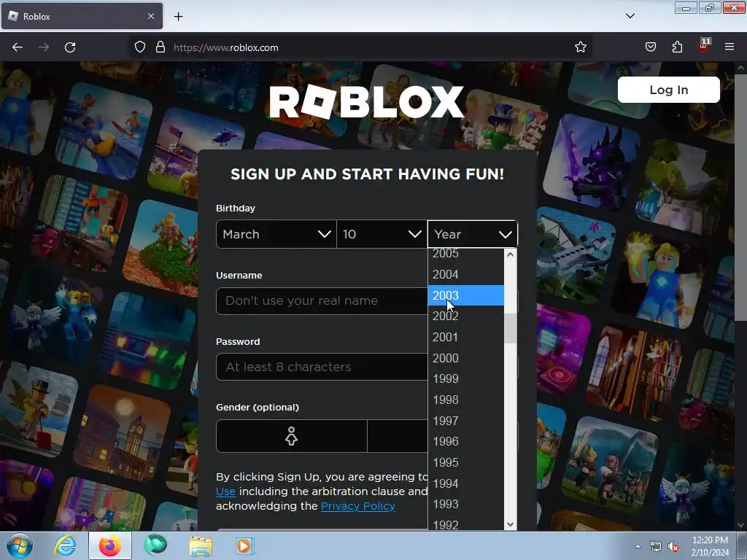Click the year list scrollbar thumb
Screen dimensions: 747x560
pyautogui.click(x=510, y=328)
